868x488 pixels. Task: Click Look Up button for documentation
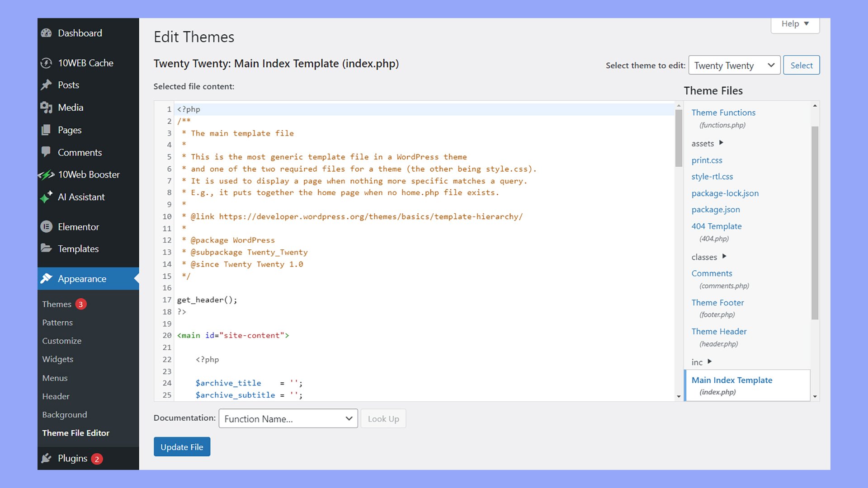point(383,418)
